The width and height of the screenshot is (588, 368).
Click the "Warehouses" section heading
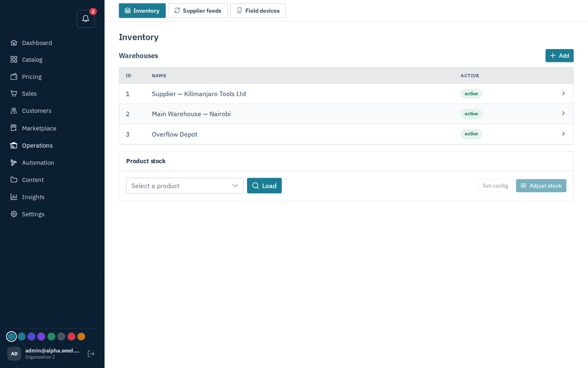tap(139, 55)
